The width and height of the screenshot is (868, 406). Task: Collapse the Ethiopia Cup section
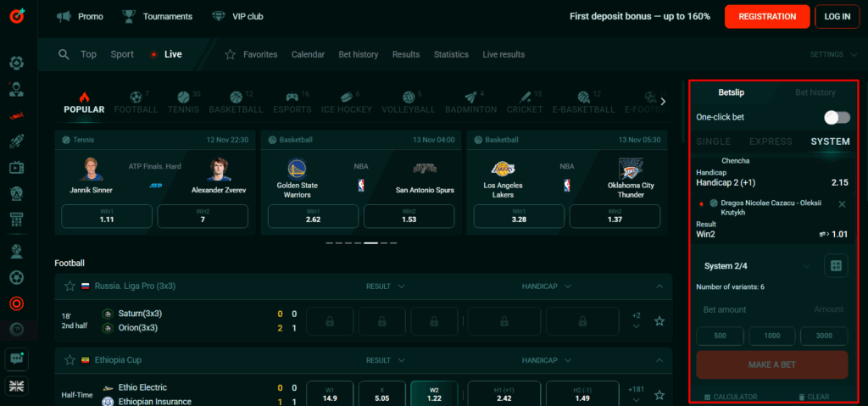[659, 360]
